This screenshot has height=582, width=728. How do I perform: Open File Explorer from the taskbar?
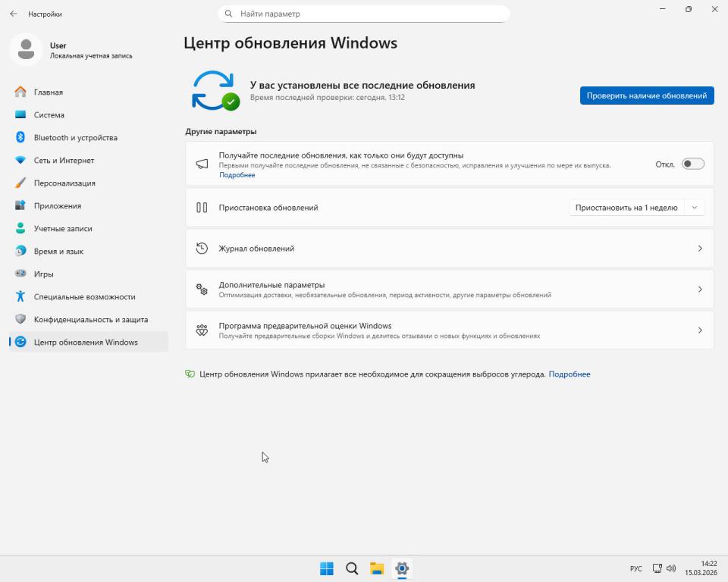tap(377, 568)
